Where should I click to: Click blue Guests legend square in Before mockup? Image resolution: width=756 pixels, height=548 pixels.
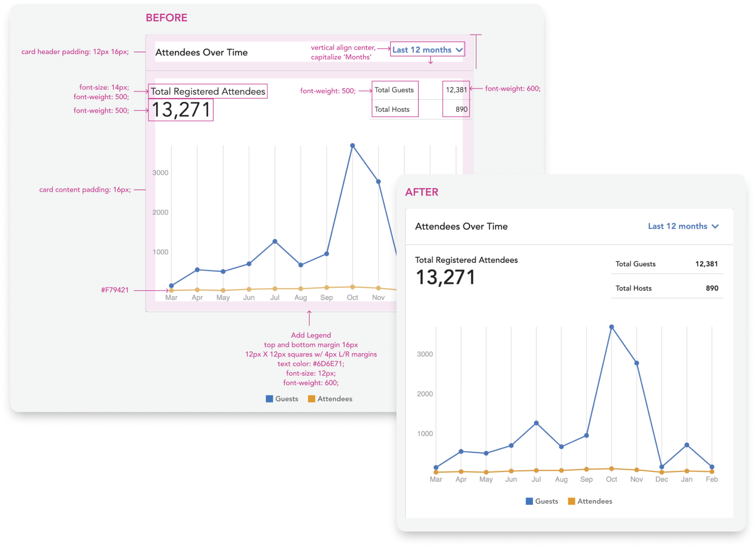click(270, 399)
